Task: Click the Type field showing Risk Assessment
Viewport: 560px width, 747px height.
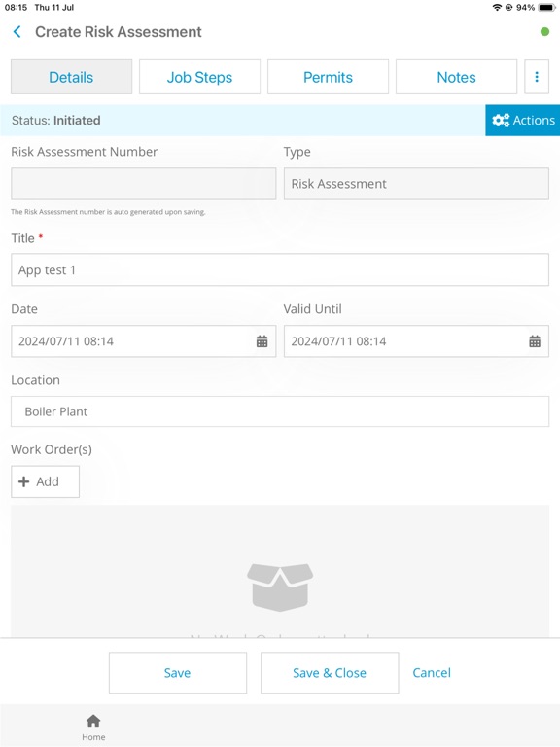Action: 416,184
